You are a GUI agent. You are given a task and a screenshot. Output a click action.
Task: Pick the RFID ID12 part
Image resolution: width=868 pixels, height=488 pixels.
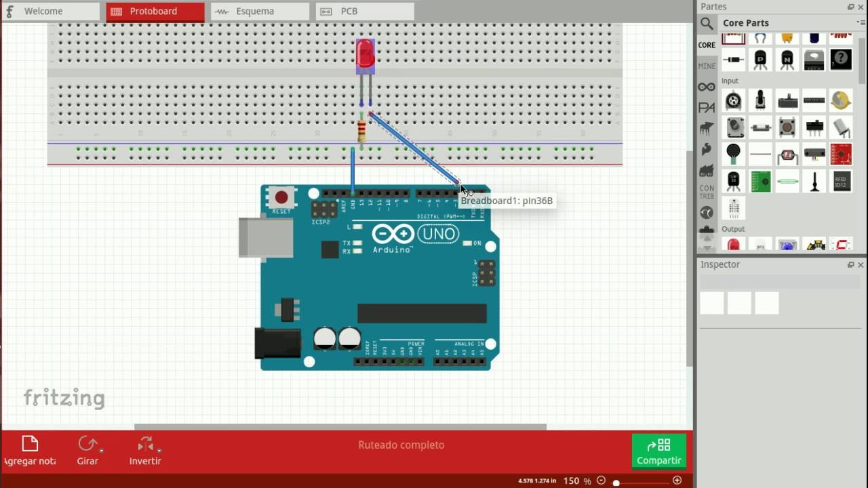(x=841, y=181)
